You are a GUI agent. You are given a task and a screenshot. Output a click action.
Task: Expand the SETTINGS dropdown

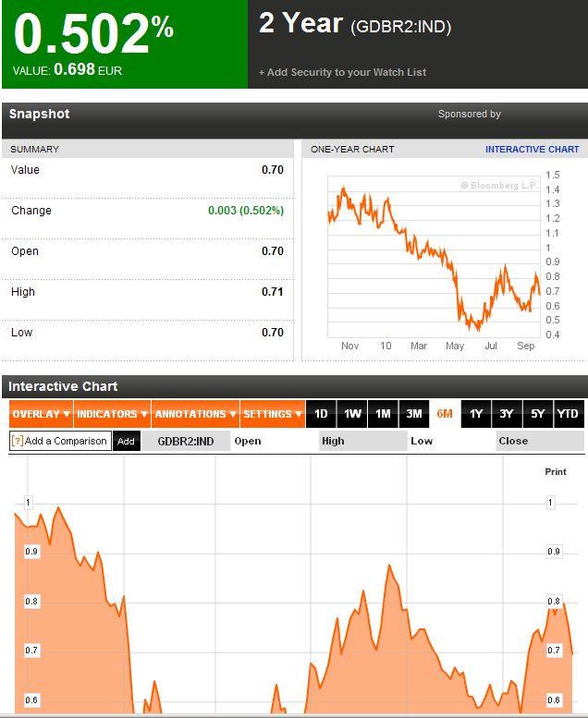click(272, 414)
